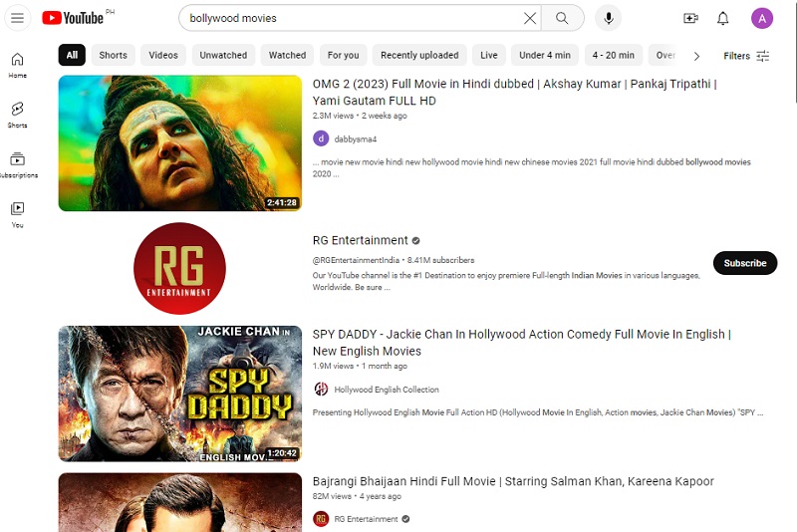Viewport: 797px width, 532px height.
Task: Click the OMG 2 description snippet
Action: (x=532, y=167)
